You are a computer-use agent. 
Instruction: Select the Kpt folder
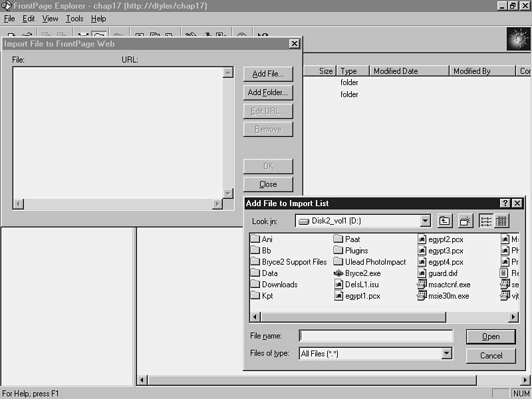click(262, 296)
